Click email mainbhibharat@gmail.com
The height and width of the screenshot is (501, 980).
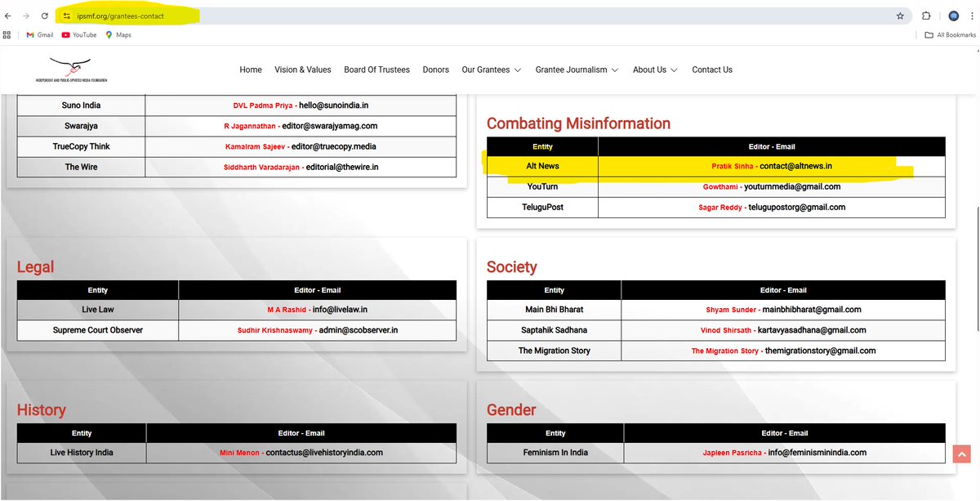click(812, 310)
